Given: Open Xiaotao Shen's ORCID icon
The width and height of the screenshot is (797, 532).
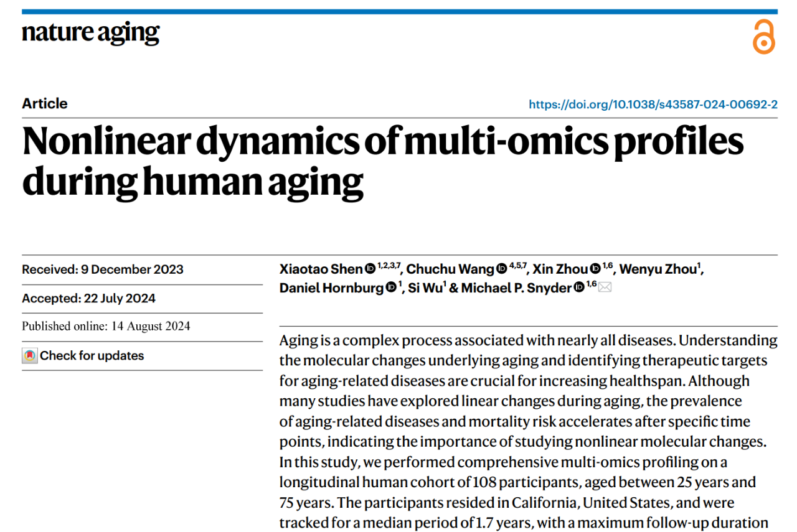Looking at the screenshot, I should coord(370,269).
